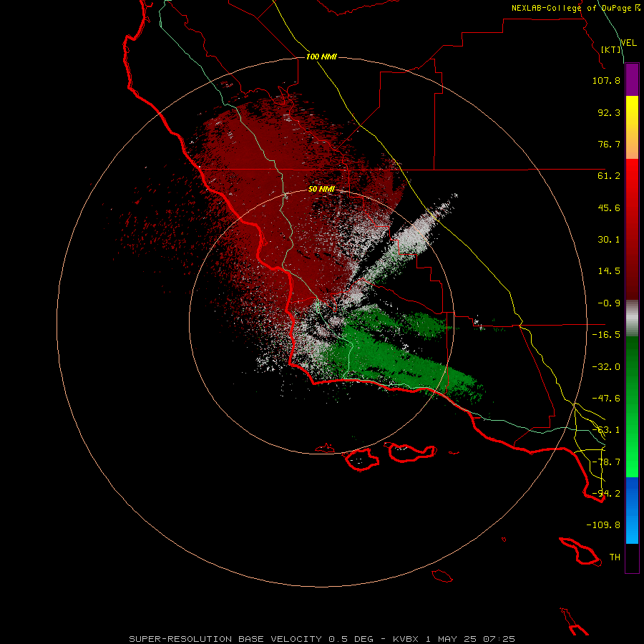Screen dimensions: 644x644
Task: Click the -32.0 legend value
Action: (x=606, y=367)
